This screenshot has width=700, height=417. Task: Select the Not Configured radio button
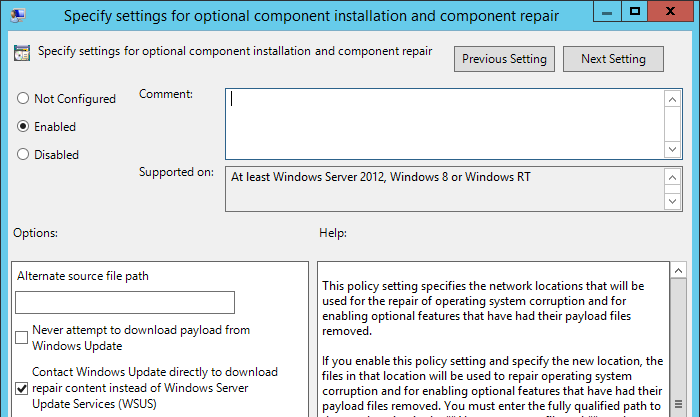23,98
